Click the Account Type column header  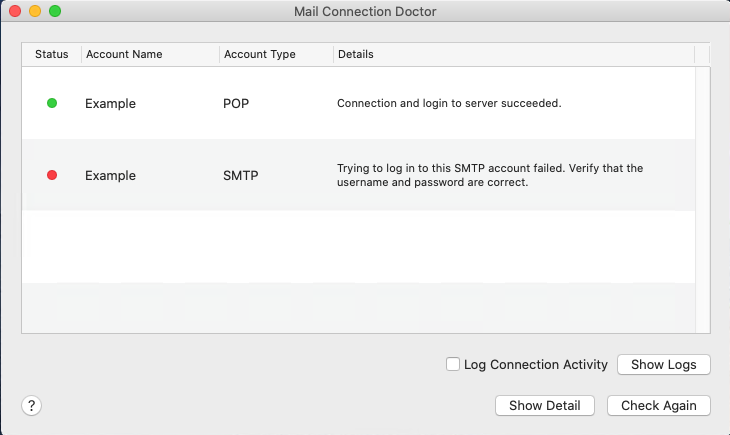click(260, 54)
